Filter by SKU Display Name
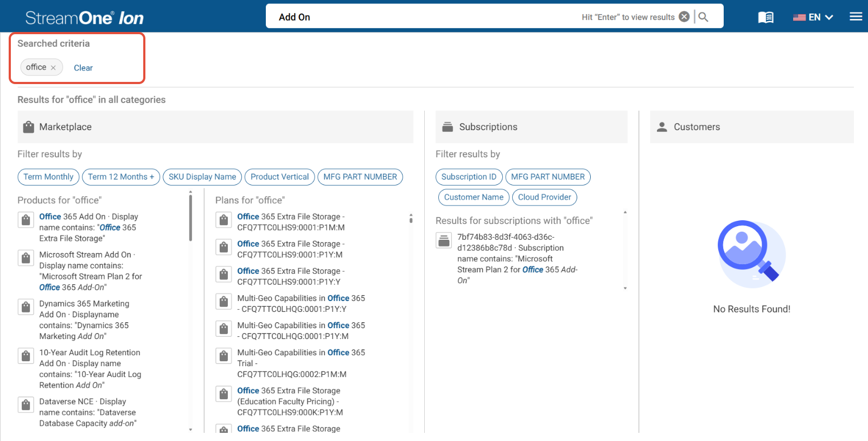The width and height of the screenshot is (868, 441). click(202, 177)
